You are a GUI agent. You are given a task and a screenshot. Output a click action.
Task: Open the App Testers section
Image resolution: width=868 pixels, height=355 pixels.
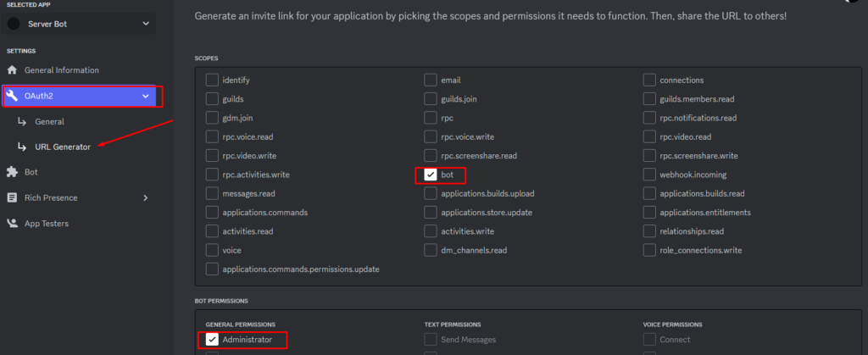(47, 224)
